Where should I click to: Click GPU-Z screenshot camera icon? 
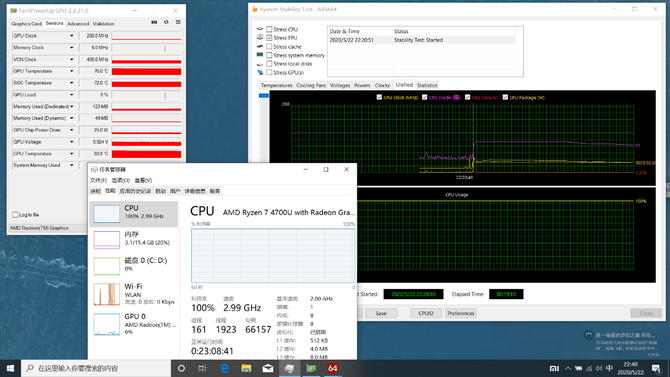coord(154,22)
